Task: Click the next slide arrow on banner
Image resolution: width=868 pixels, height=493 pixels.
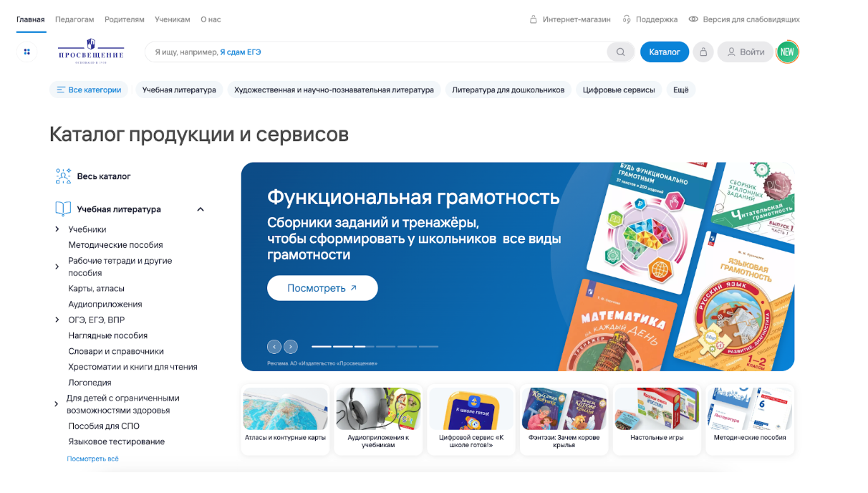Action: click(x=290, y=347)
